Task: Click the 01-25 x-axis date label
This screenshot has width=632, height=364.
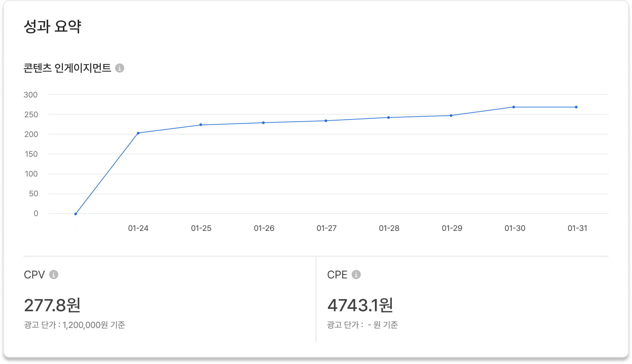Action: [201, 228]
